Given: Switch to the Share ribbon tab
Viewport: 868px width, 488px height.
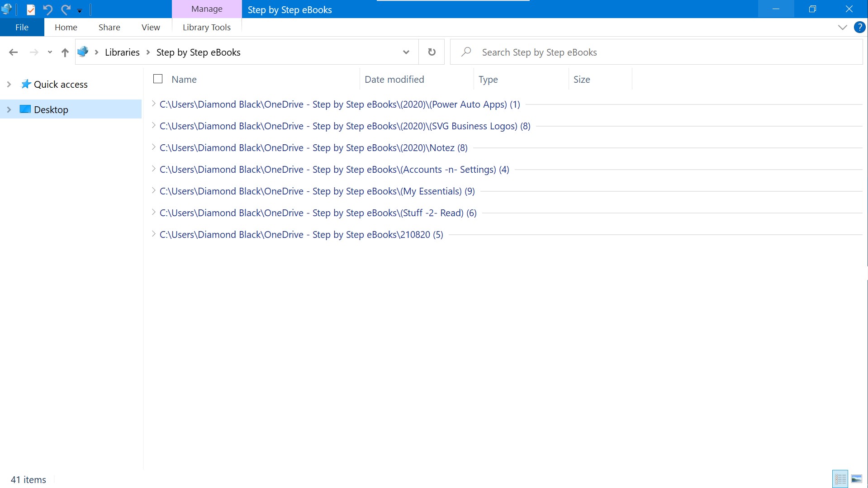Looking at the screenshot, I should 109,27.
